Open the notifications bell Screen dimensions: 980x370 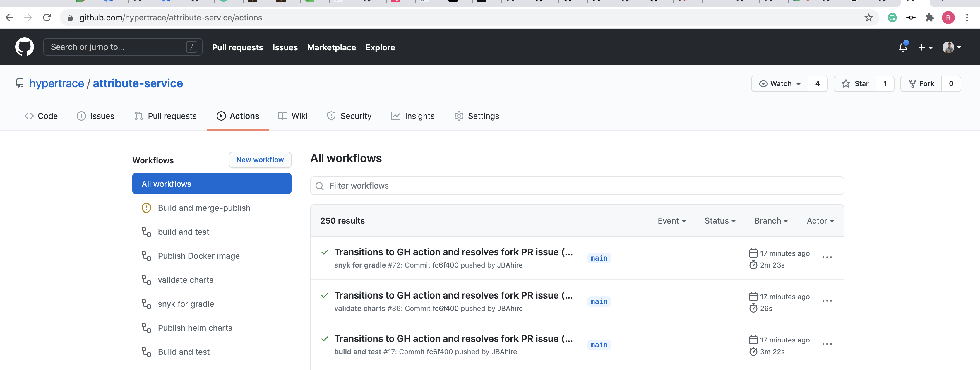tap(903, 47)
